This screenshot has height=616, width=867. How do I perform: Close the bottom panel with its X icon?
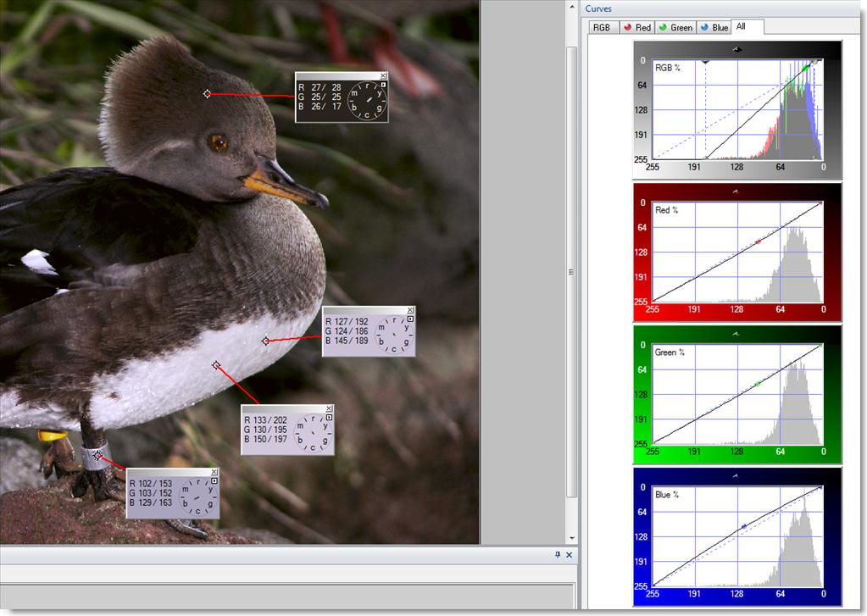coord(569,555)
